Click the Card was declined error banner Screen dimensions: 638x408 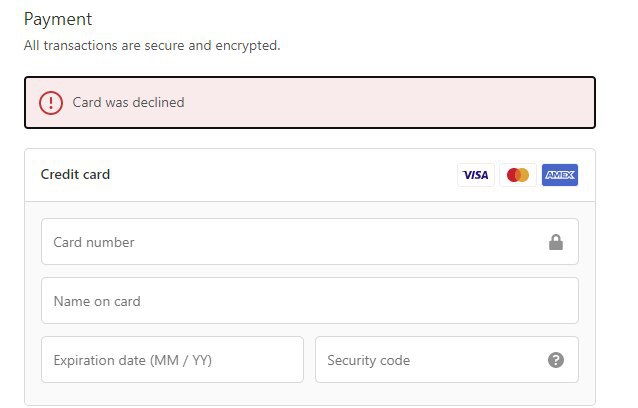(x=310, y=103)
